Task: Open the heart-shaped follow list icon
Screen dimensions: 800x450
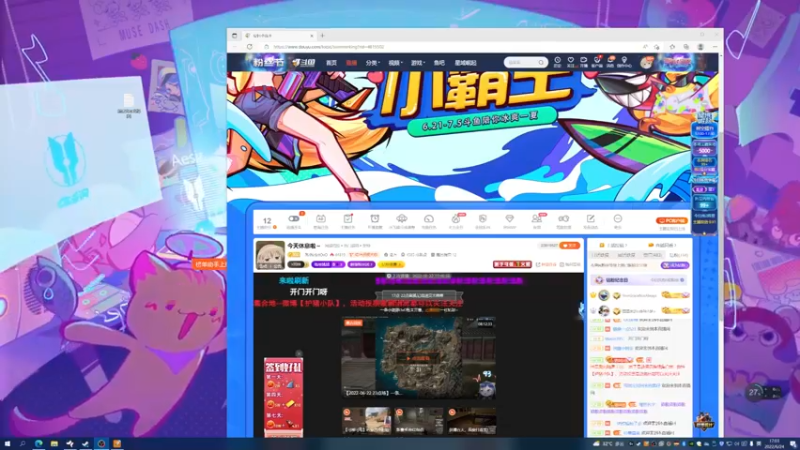Action: [x=570, y=62]
